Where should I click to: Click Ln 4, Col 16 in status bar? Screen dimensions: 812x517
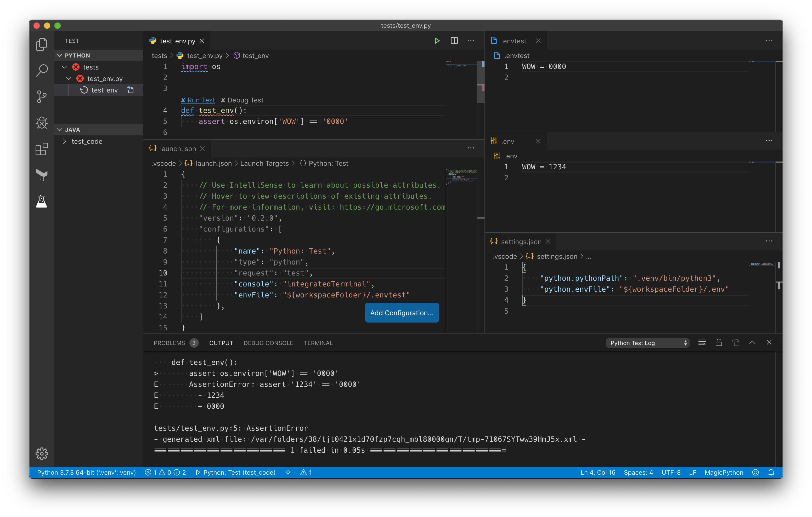[x=597, y=473]
